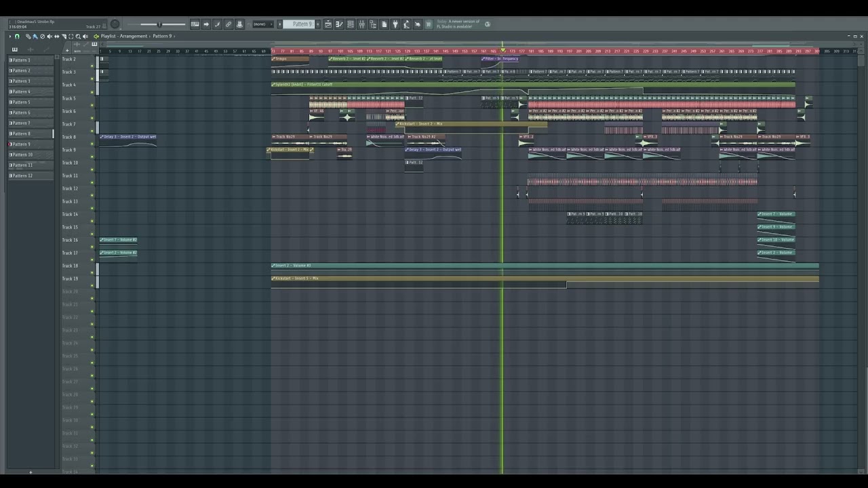Mute Track 5 with its green switch

pyautogui.click(x=92, y=104)
